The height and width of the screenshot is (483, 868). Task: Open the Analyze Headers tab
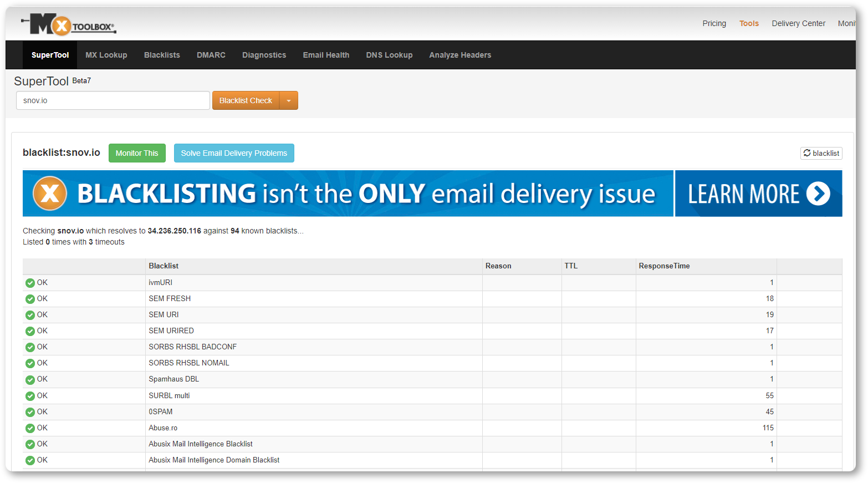pyautogui.click(x=460, y=55)
